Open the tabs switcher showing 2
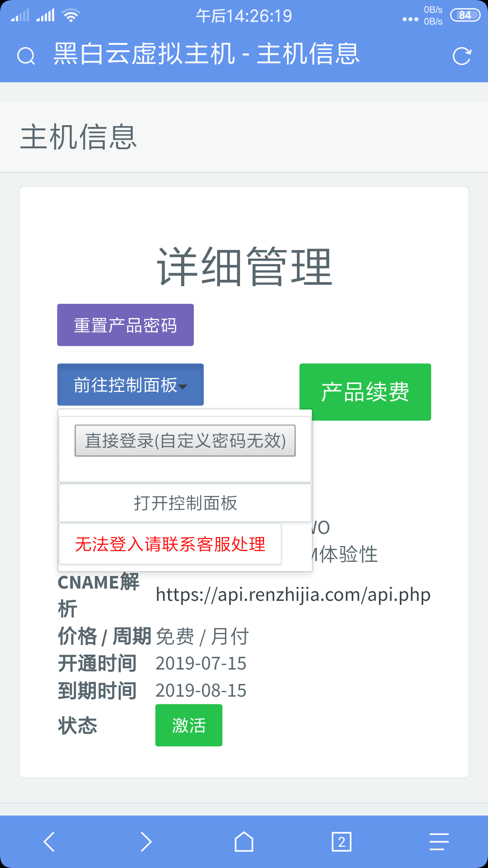The height and width of the screenshot is (868, 488). pos(342,842)
